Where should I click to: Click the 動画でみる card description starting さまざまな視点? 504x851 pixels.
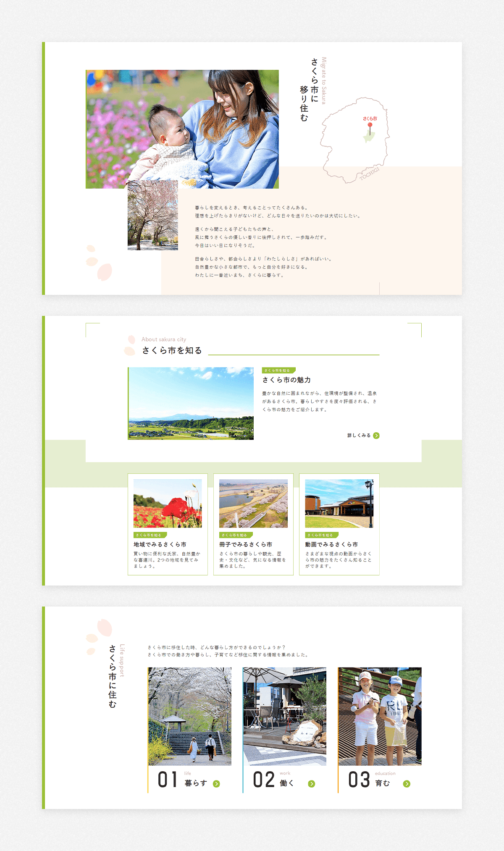[339, 560]
